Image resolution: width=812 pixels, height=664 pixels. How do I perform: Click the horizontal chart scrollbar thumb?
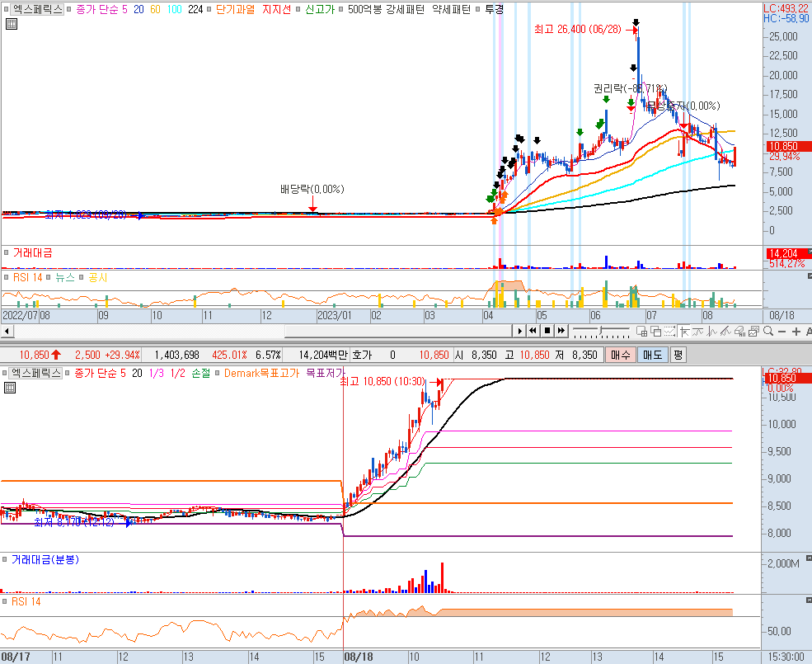tap(399, 331)
